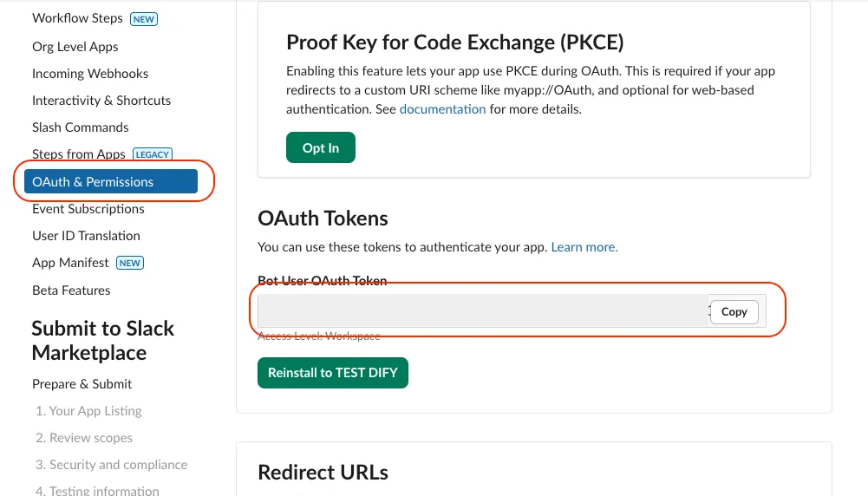Open App Manifest settings
This screenshot has width=868, height=496.
click(x=70, y=263)
